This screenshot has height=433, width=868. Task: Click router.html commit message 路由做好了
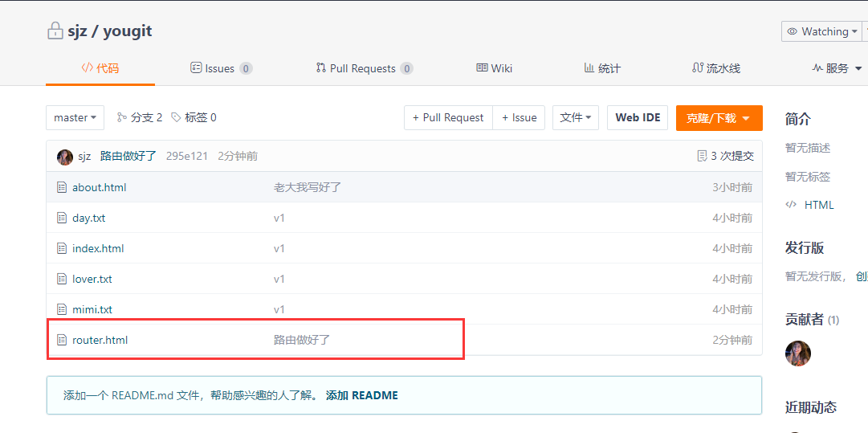click(x=302, y=340)
